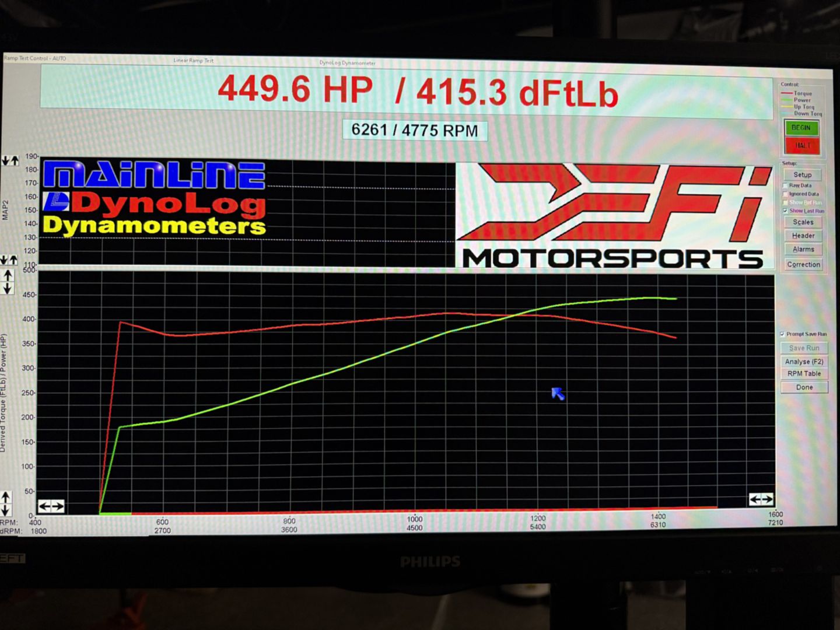Click down arrow beside 110 on MAP2 axis
Image resolution: width=840 pixels, height=630 pixels.
coord(5,260)
